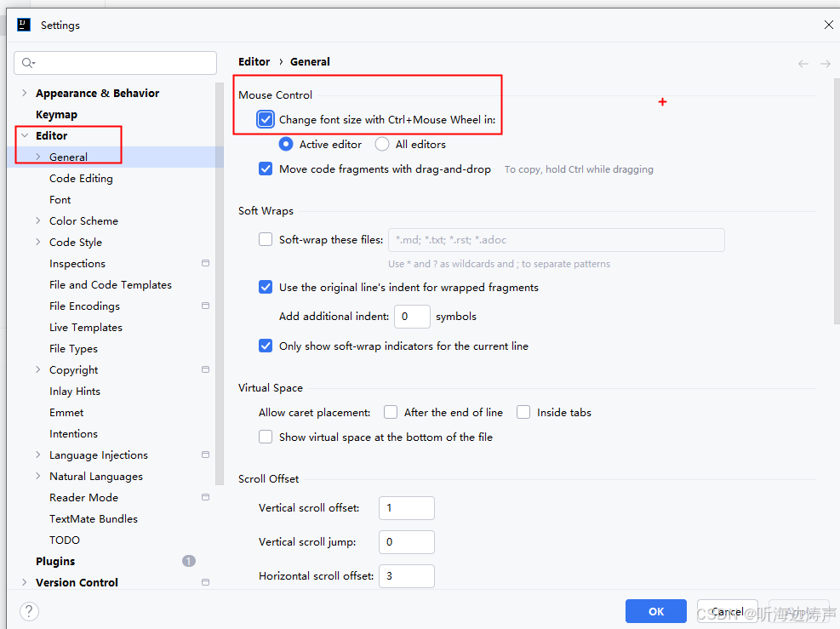Close the Settings dialog window

click(828, 25)
